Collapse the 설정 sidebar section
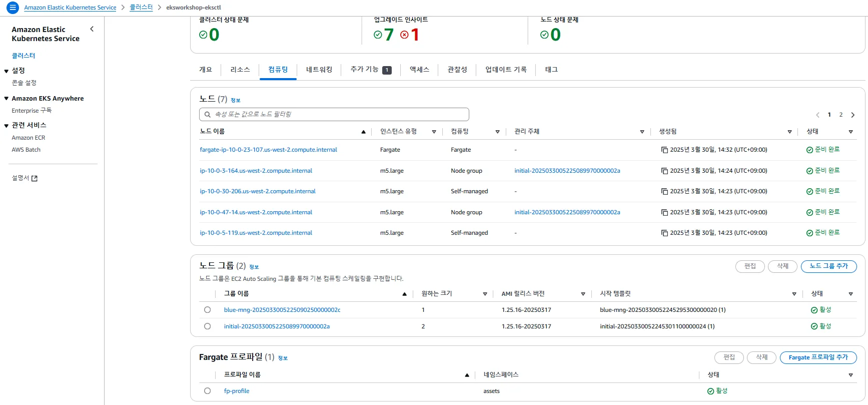868x405 pixels. click(7, 71)
